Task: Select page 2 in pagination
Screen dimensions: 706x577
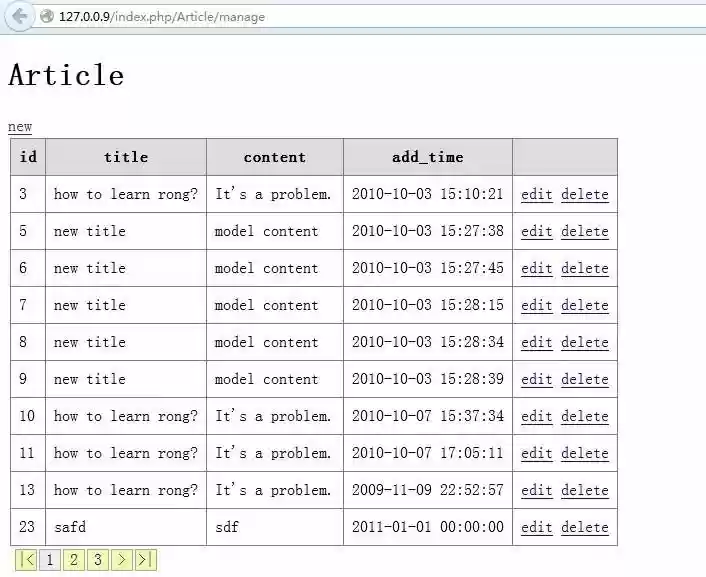Action: point(74,560)
